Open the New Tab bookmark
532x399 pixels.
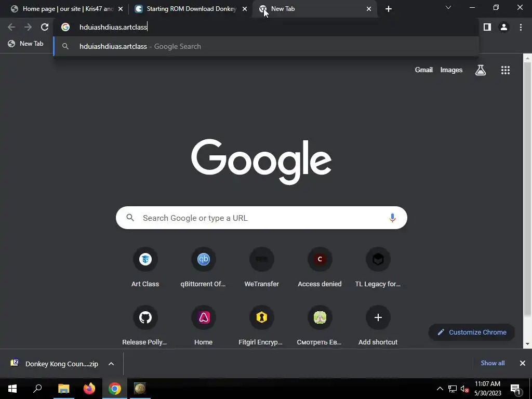[x=26, y=44]
